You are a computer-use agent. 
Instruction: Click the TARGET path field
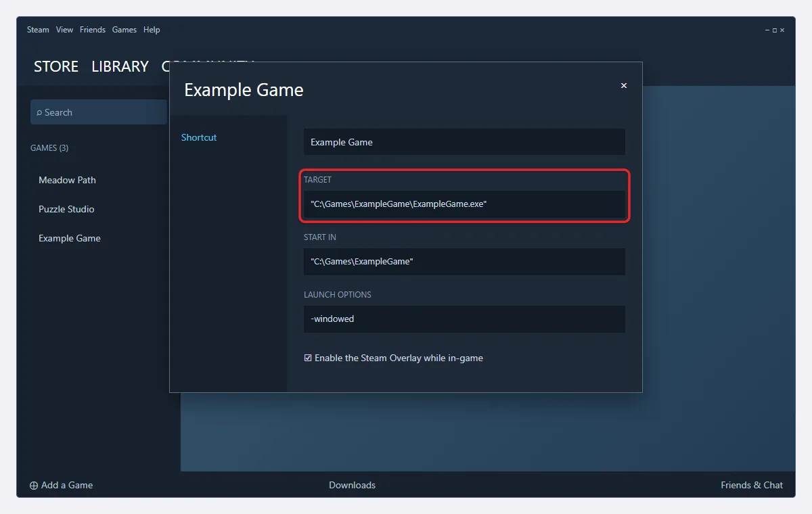pos(464,204)
